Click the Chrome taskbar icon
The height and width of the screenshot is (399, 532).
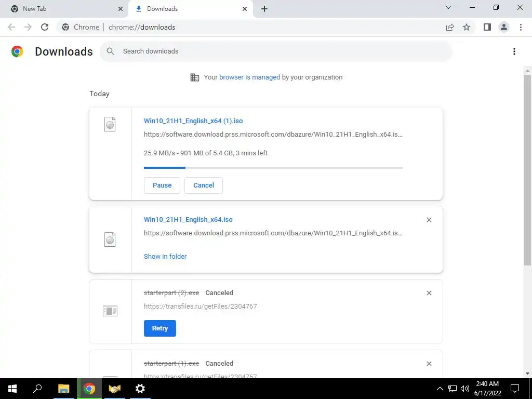pos(89,389)
